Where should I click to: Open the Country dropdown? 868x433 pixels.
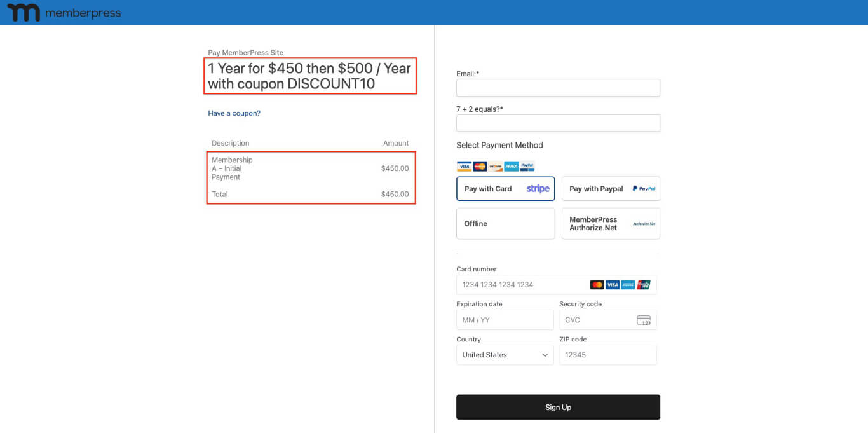(x=505, y=355)
